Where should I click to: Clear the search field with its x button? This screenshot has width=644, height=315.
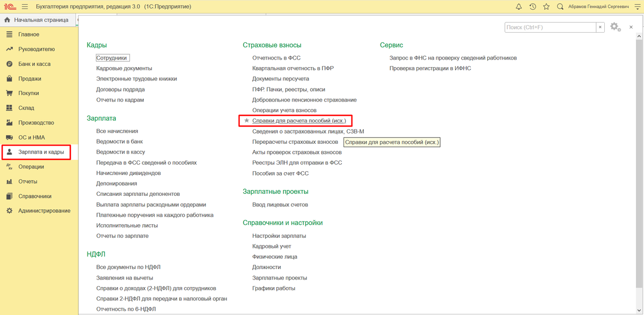[601, 27]
